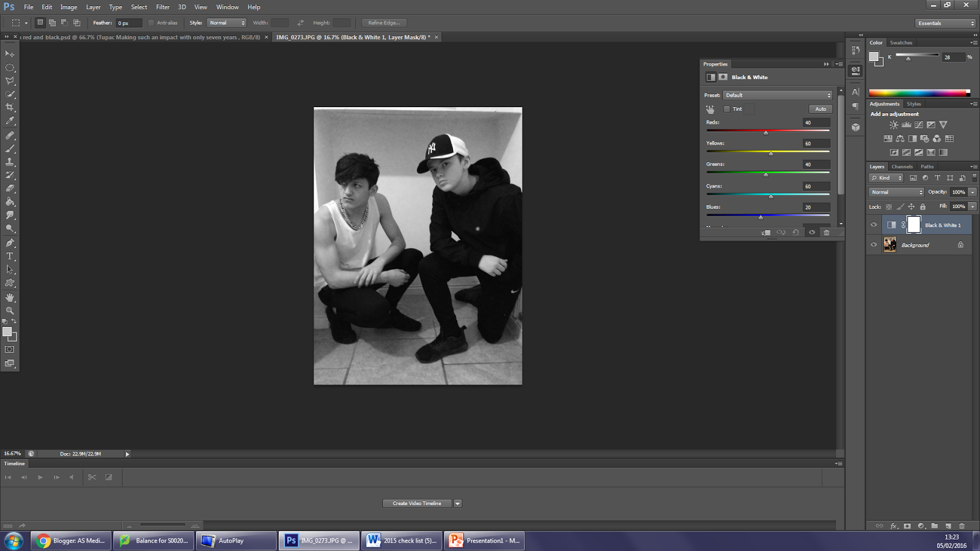Click the Yellows value field
The height and width of the screenshot is (551, 980).
(x=816, y=143)
